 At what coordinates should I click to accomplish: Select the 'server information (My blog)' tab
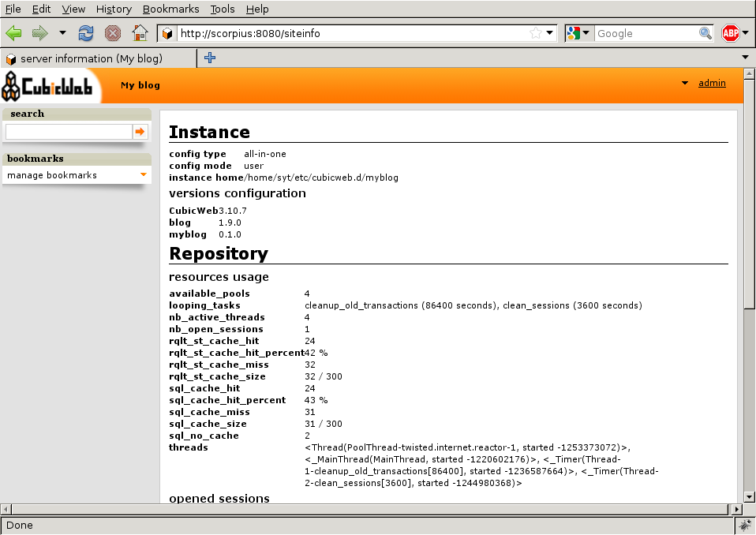click(x=99, y=58)
